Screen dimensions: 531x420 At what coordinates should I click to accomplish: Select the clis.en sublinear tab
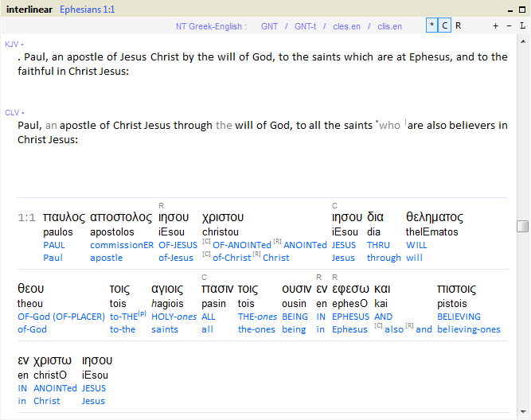tap(389, 26)
